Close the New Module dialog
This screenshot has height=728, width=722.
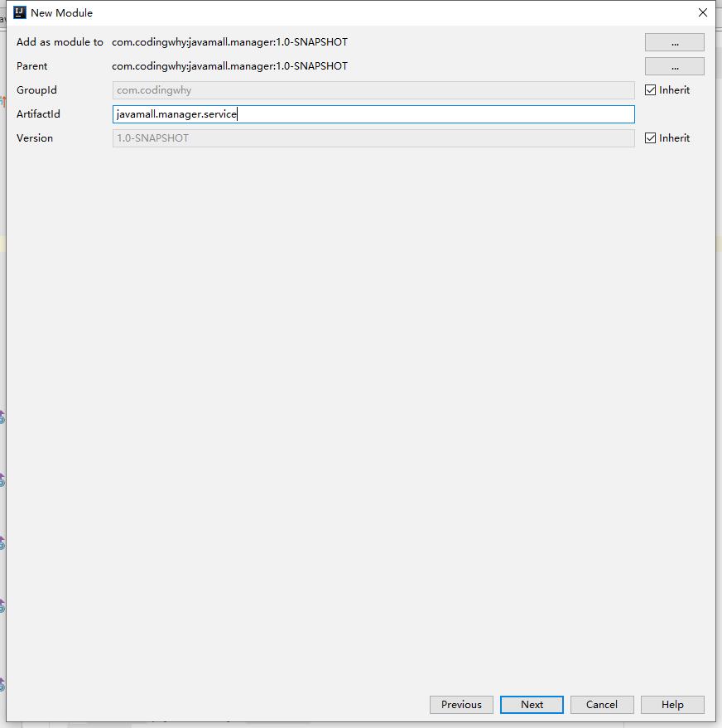[x=702, y=12]
